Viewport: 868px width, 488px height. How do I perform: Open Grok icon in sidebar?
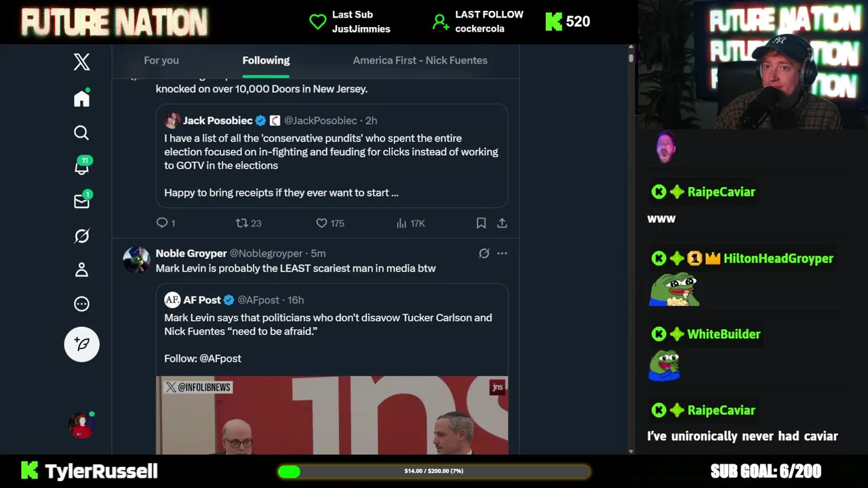click(81, 236)
